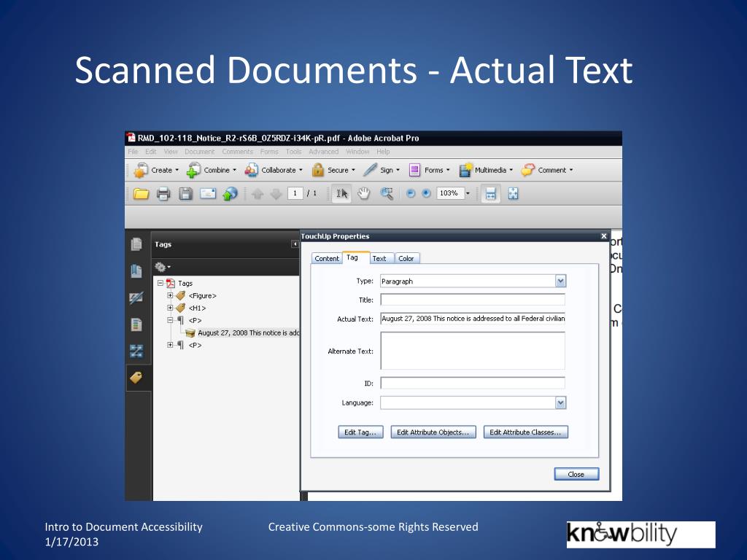
Task: Click the Print icon
Action: (163, 194)
